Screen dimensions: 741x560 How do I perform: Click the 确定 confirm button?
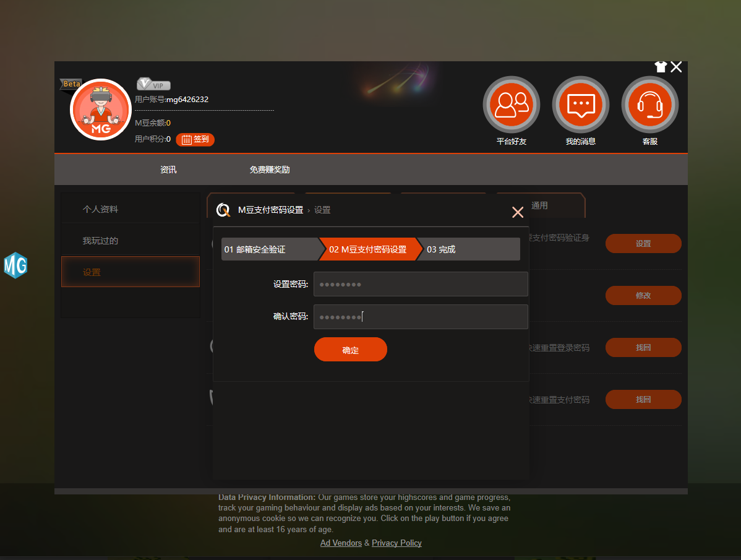[x=350, y=350]
